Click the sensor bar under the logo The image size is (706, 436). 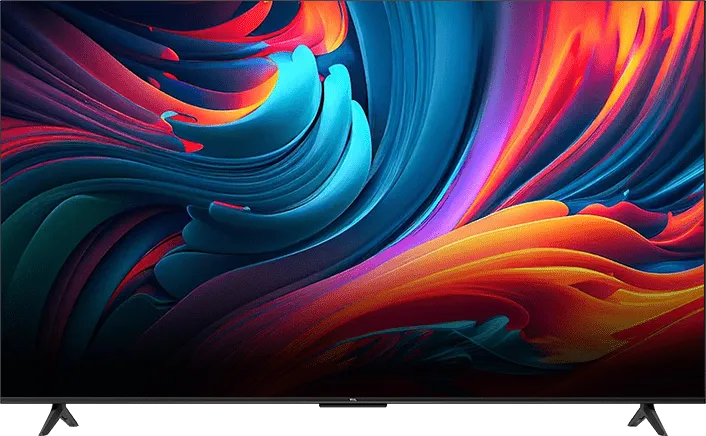click(x=353, y=407)
